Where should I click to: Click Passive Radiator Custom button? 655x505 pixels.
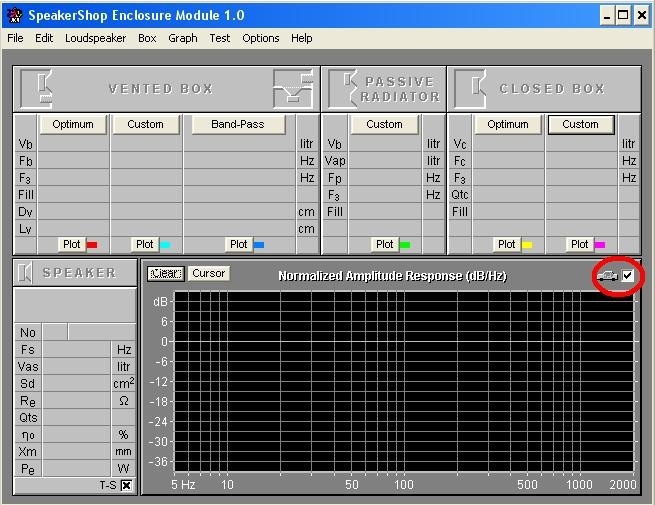point(384,124)
